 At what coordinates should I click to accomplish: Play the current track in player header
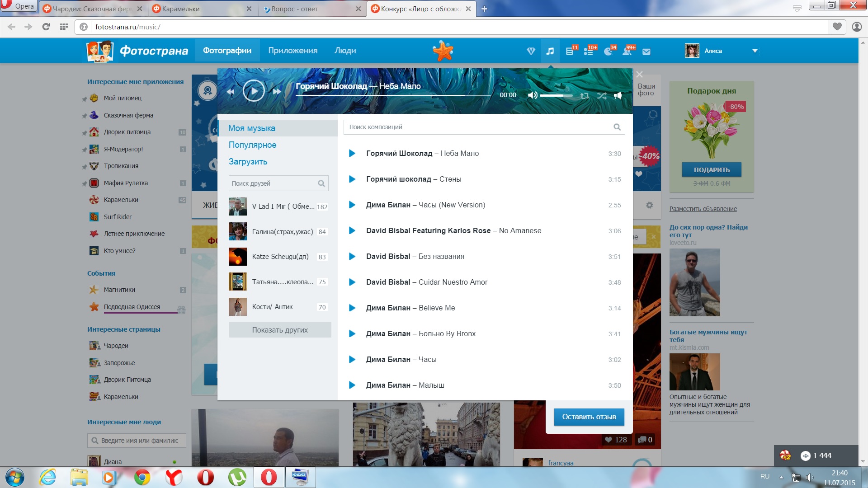pyautogui.click(x=254, y=91)
